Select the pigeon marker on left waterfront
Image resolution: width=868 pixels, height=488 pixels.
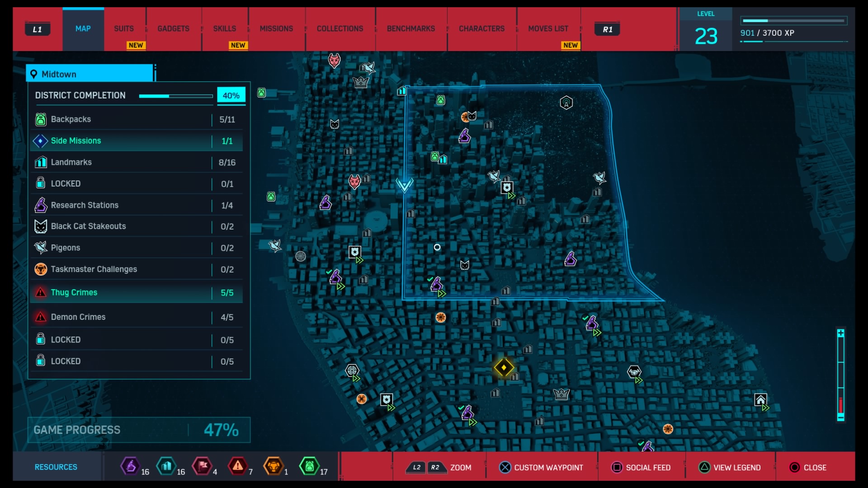point(275,245)
